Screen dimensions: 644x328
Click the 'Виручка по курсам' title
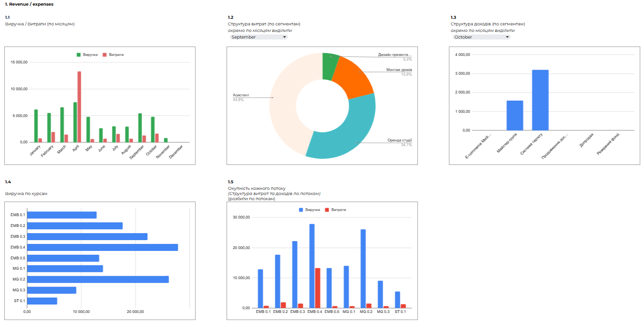pos(26,194)
